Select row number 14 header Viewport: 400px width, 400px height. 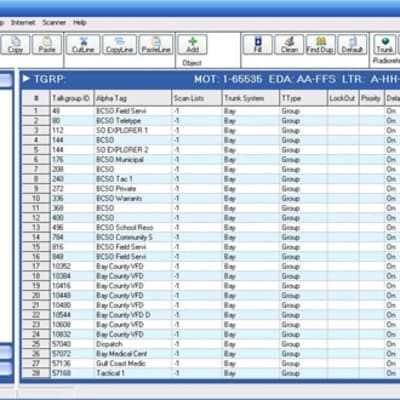point(36,237)
